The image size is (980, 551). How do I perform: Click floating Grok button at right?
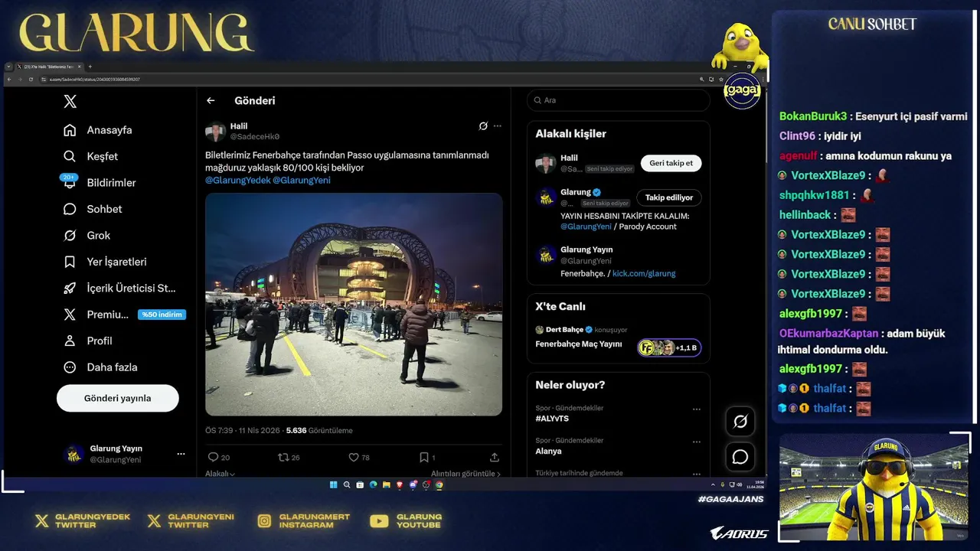click(x=740, y=422)
